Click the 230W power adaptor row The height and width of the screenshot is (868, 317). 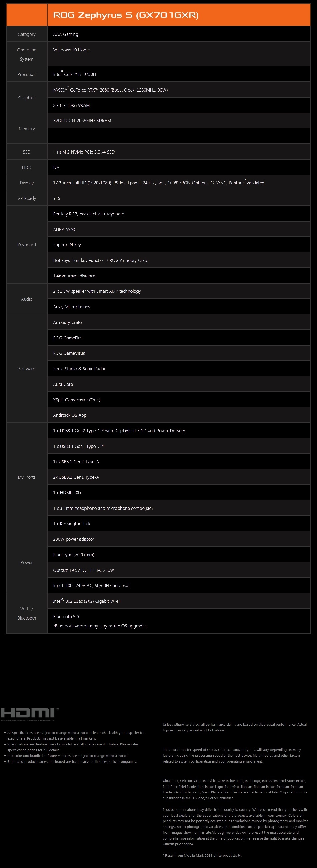[x=179, y=539]
